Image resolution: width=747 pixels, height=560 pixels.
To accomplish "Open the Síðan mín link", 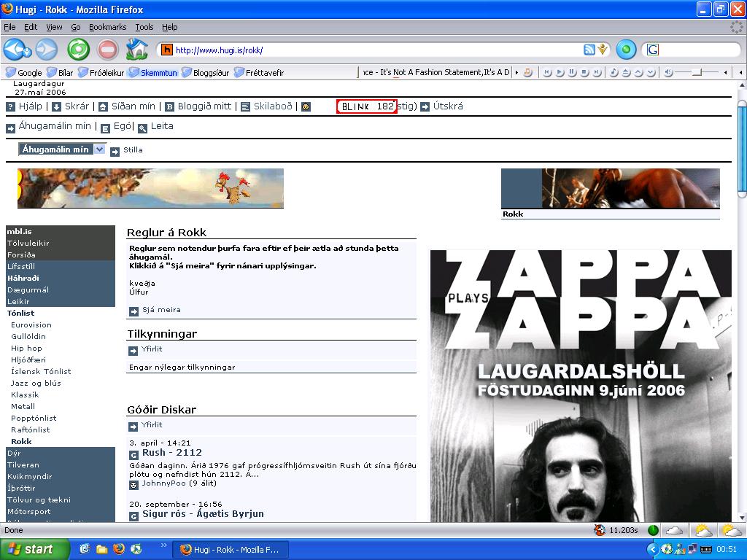I will click(x=133, y=106).
